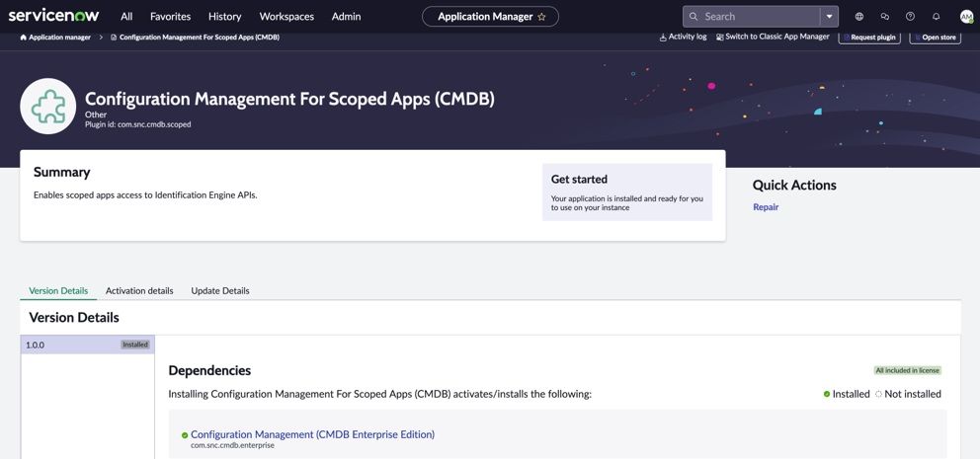Expand the search scope dropdown arrow
The image size is (980, 459).
tap(830, 17)
